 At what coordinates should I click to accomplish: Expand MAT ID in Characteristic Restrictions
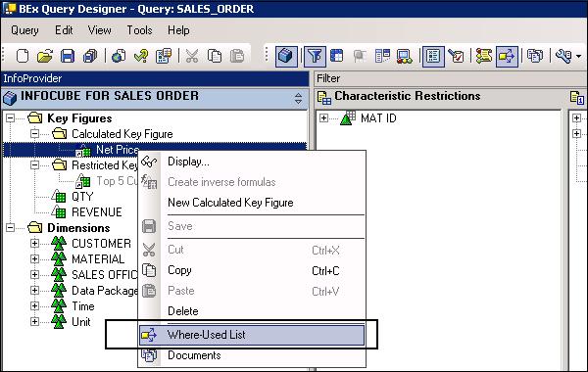[324, 118]
